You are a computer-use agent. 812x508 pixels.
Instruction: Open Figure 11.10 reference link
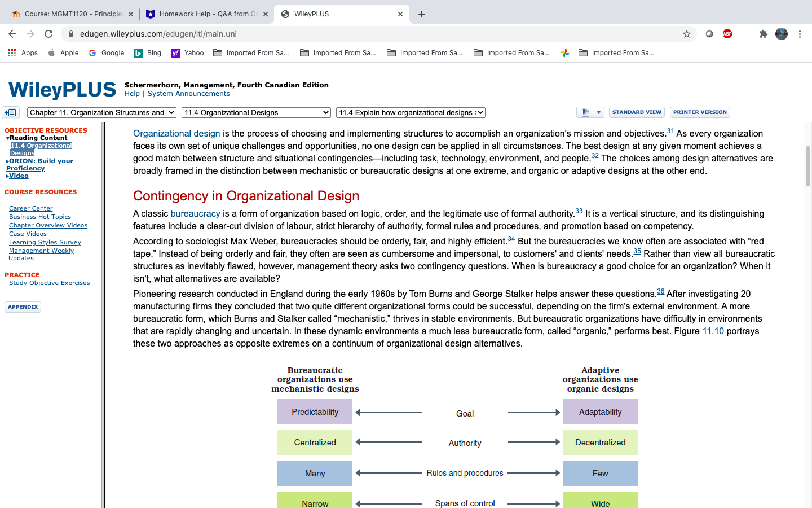coord(713,331)
